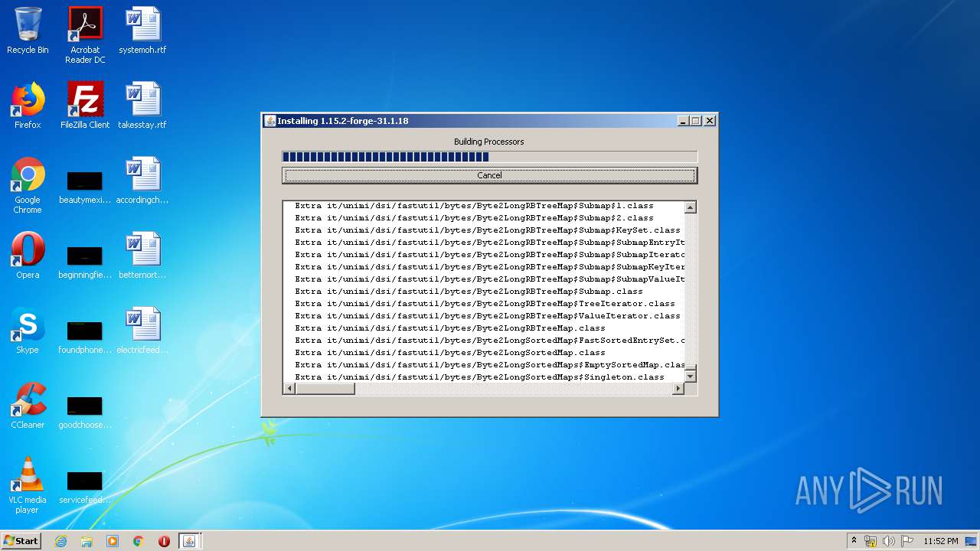Launch Acrobat Reader DC shortcut
980x551 pixels.
[85, 36]
